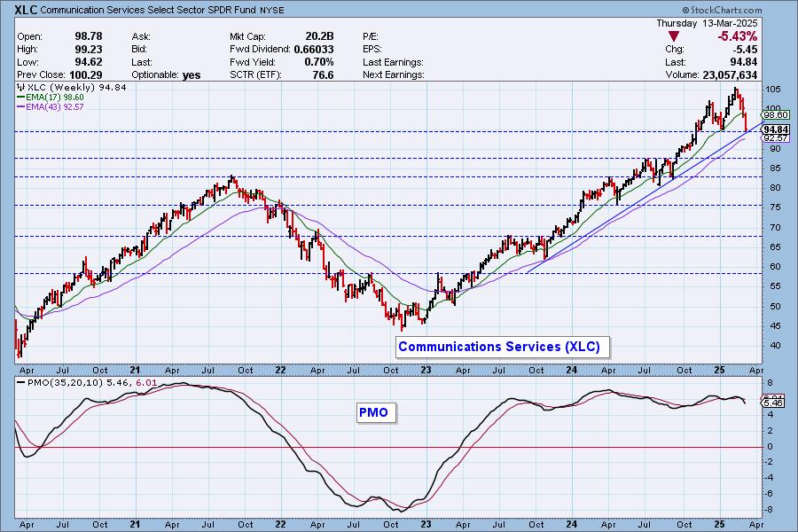The width and height of the screenshot is (798, 532).
Task: Click the Volume value 23,057,634
Action: (x=730, y=74)
